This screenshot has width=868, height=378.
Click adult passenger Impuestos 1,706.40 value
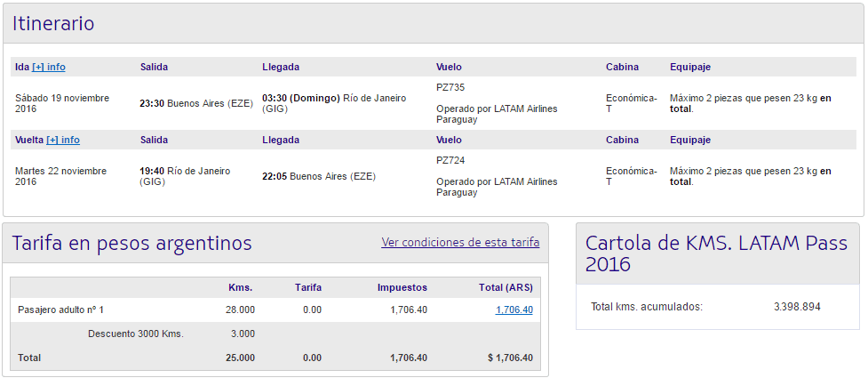pyautogui.click(x=409, y=310)
